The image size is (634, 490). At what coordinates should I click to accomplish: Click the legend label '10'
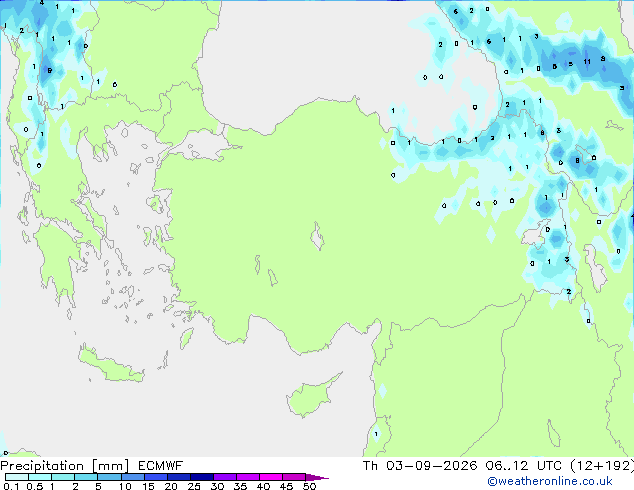[x=125, y=486]
